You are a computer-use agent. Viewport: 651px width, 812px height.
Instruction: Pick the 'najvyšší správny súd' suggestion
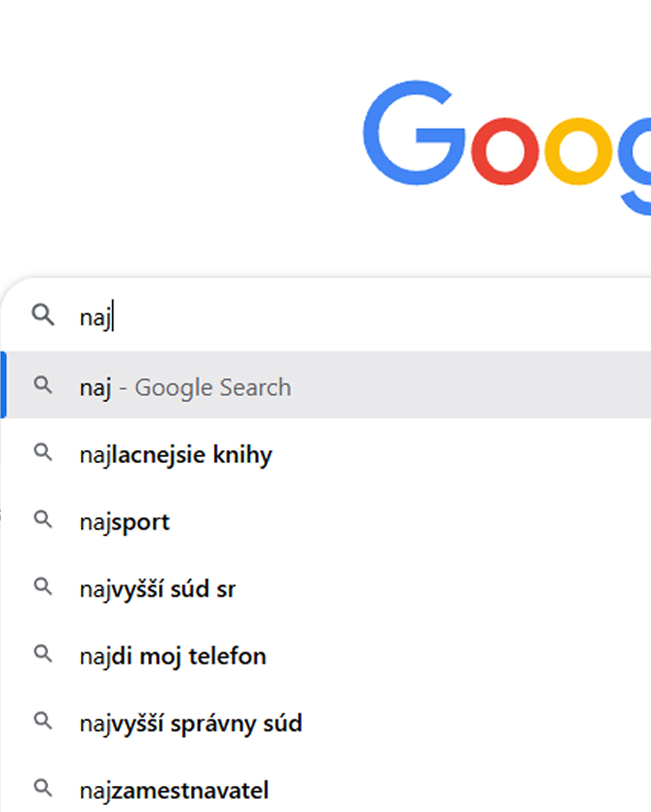coord(326,721)
